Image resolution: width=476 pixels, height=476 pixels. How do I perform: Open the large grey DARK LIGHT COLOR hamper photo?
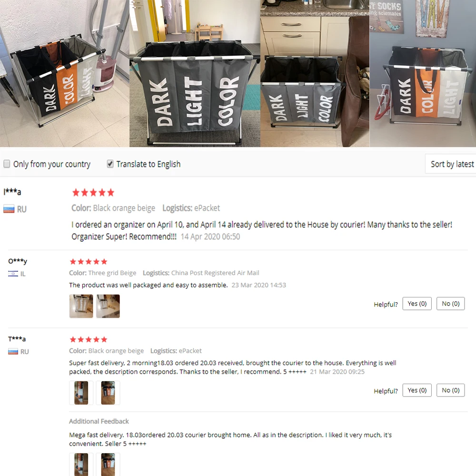point(195,73)
